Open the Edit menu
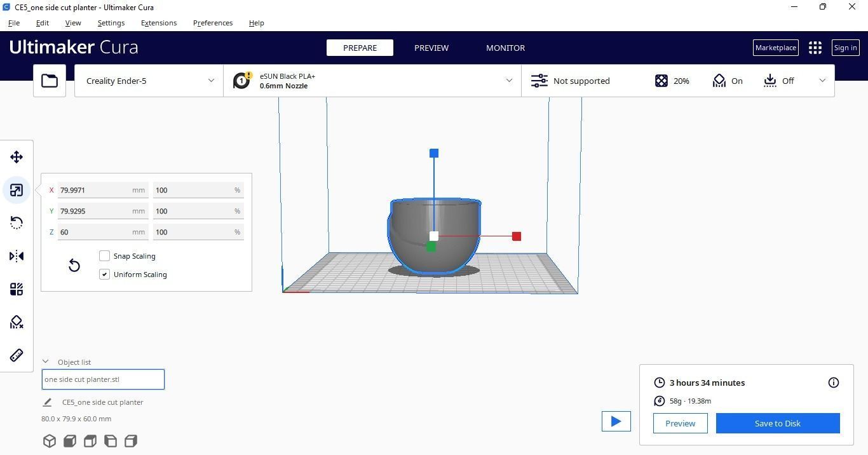This screenshot has width=868, height=455. click(42, 23)
